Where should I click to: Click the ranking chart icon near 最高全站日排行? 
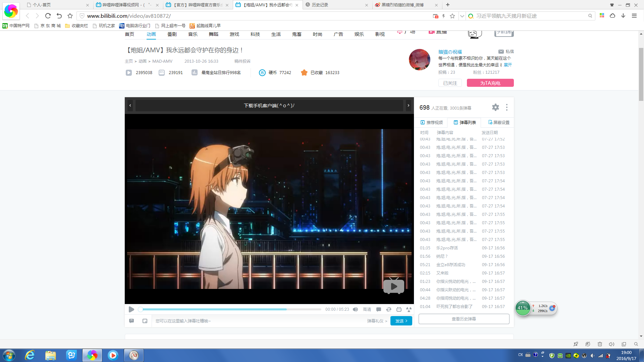(195, 72)
